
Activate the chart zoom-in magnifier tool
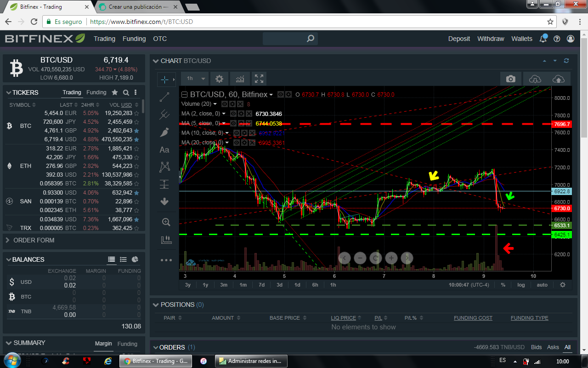pos(166,222)
